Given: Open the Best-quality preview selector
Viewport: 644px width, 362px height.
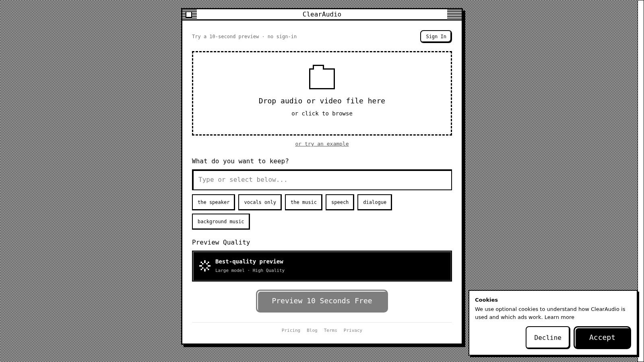Looking at the screenshot, I should point(322,266).
